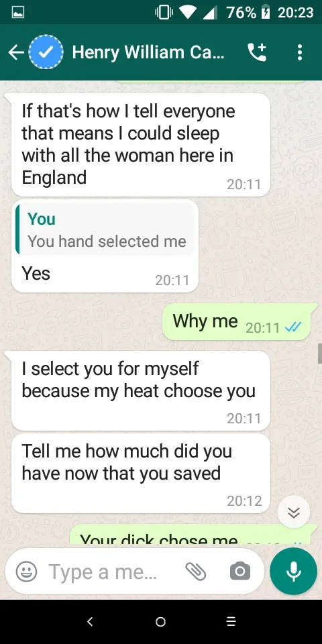Jump to latest with the double-chevron button

(294, 512)
